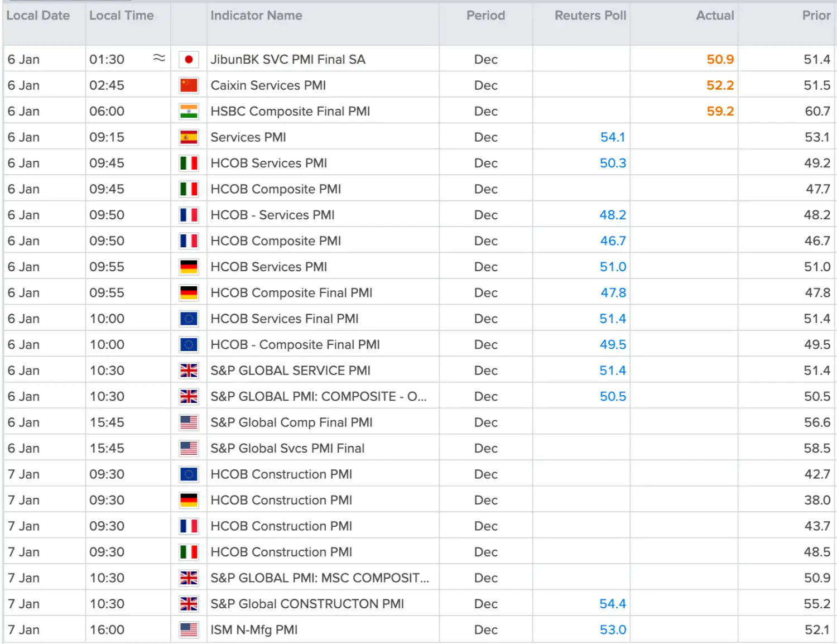Click the EU flag beside HCOB Services Final PMI
837x644 pixels.
coord(189,319)
